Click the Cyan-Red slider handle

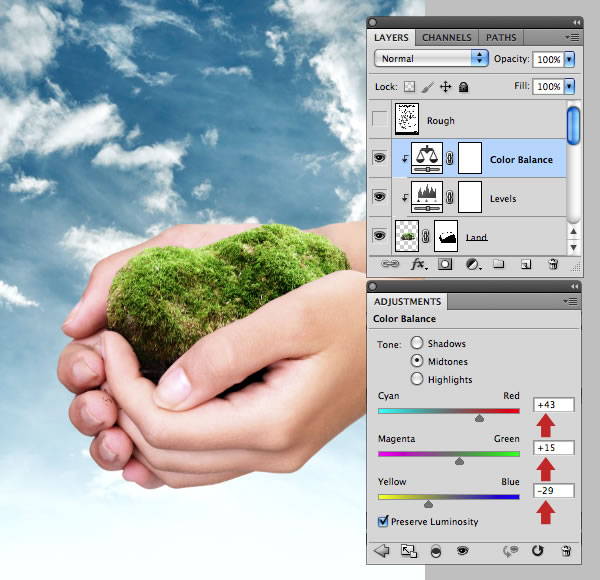479,418
